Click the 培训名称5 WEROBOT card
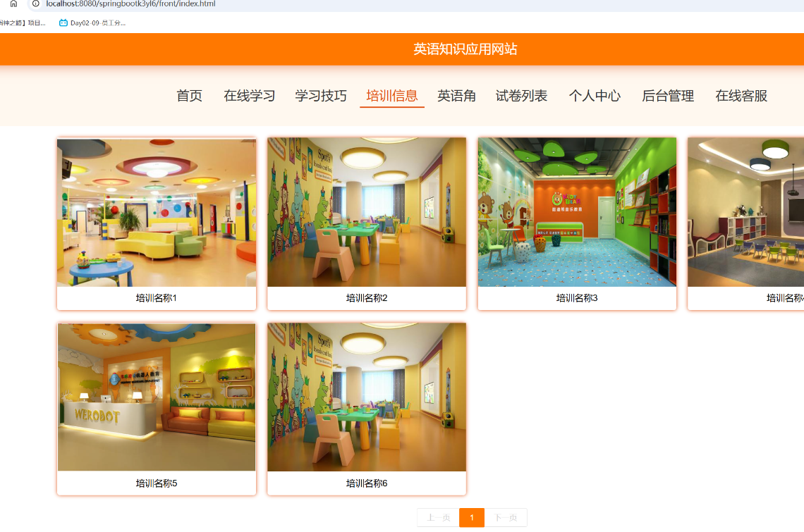Viewport: 804px width, 532px height. [156, 397]
